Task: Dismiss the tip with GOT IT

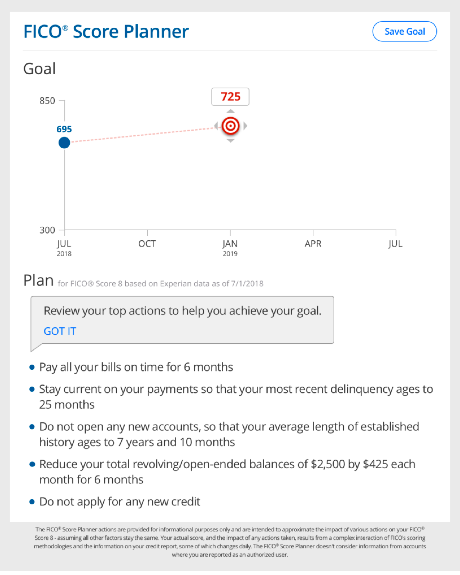Action: [x=59, y=331]
